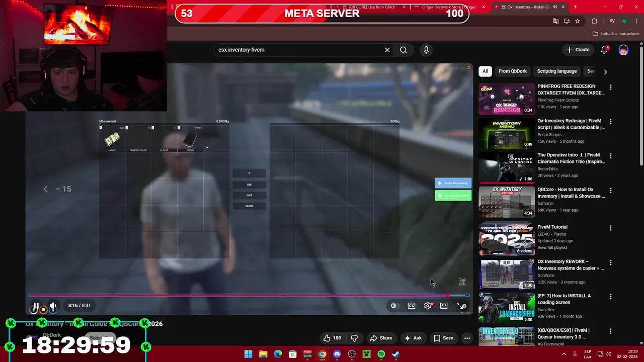Click 'View full playlist' link
The height and width of the screenshot is (362, 644).
click(552, 247)
